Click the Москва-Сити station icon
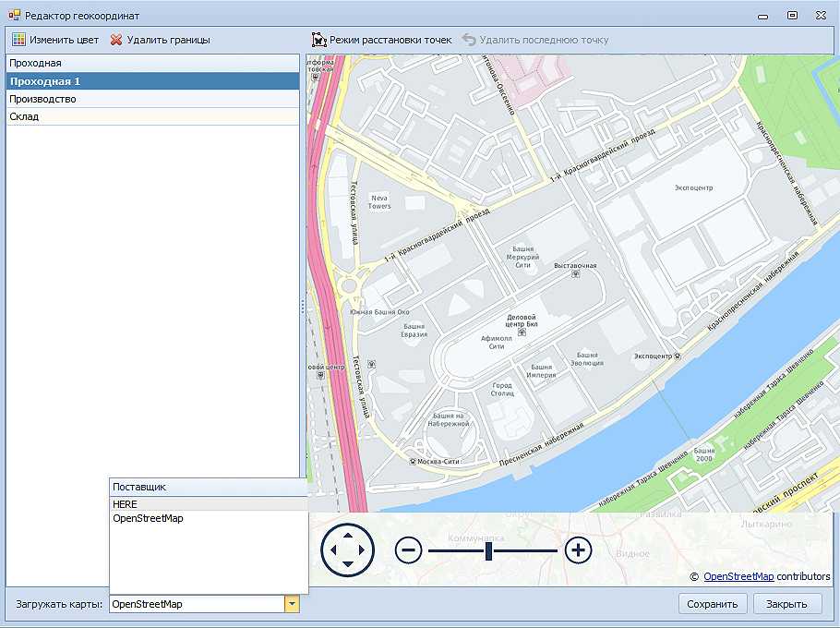840x628 pixels. pyautogui.click(x=413, y=462)
